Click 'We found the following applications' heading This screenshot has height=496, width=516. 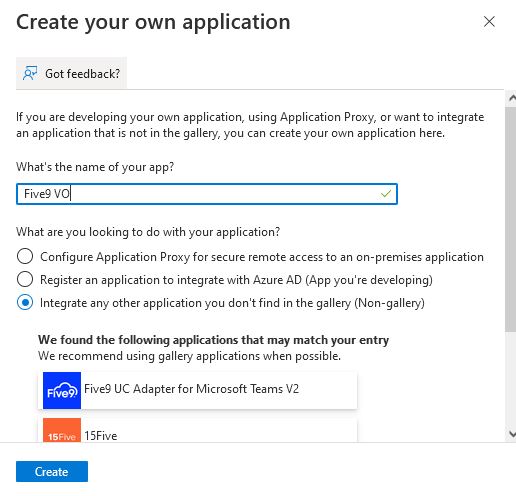pyautogui.click(x=213, y=340)
